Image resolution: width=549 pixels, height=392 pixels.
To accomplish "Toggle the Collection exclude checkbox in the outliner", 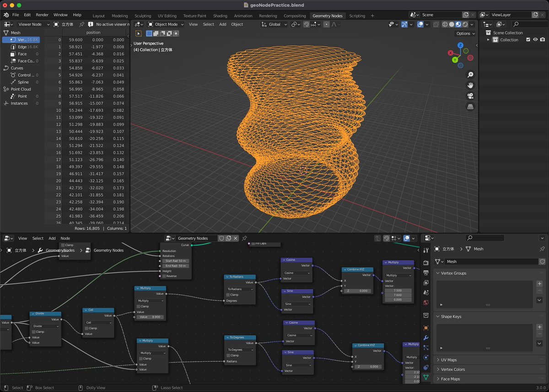I will coord(528,40).
